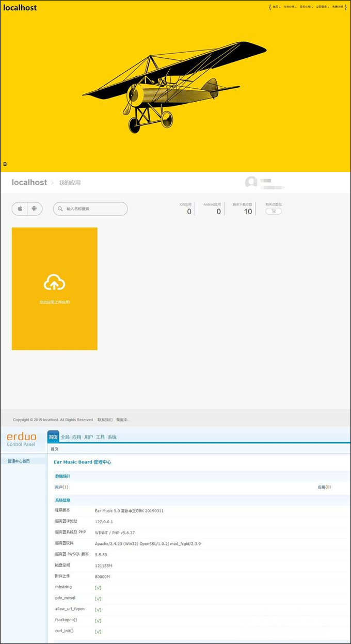
Task: Click the magnifier search icon
Action: 60,209
